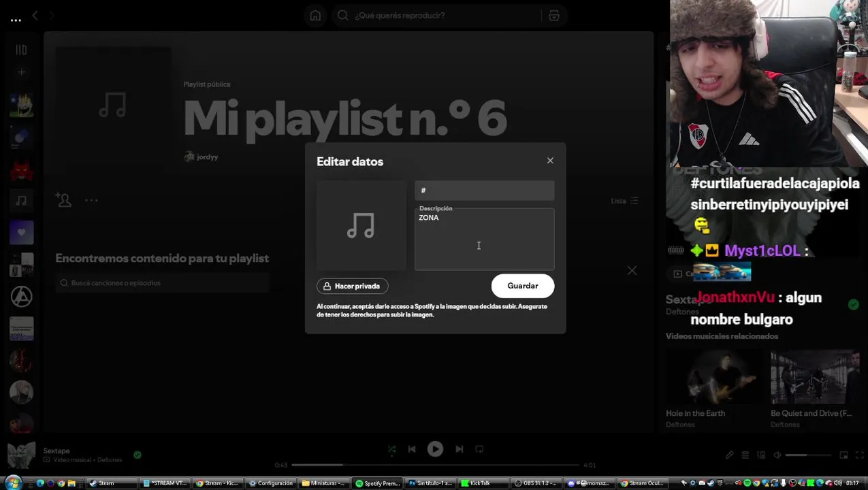The image size is (868, 490).
Task: Click the Descripción text area with ZONA
Action: pos(484,239)
